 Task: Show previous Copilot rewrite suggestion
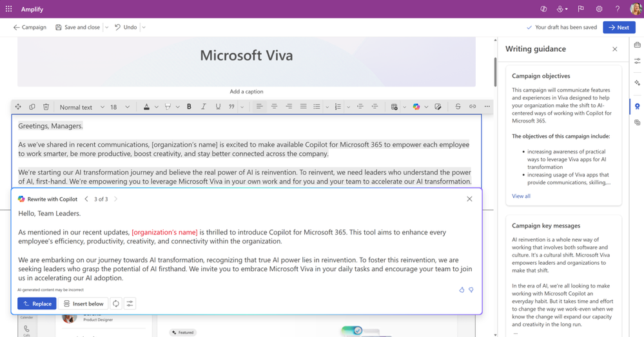(86, 199)
